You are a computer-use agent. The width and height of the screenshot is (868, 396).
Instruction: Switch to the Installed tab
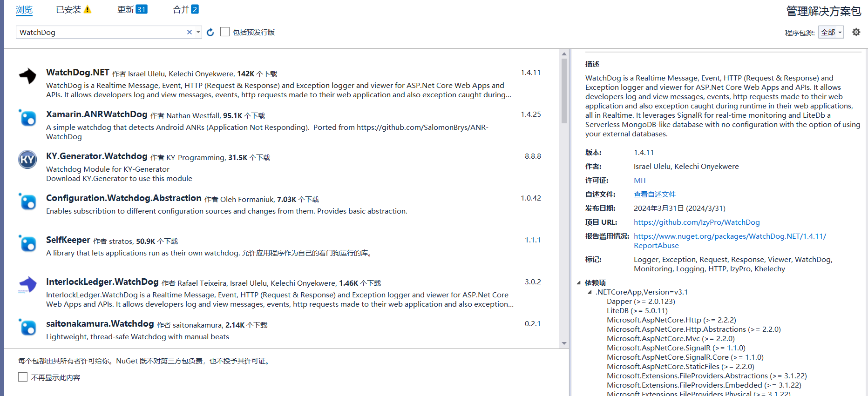coord(68,10)
